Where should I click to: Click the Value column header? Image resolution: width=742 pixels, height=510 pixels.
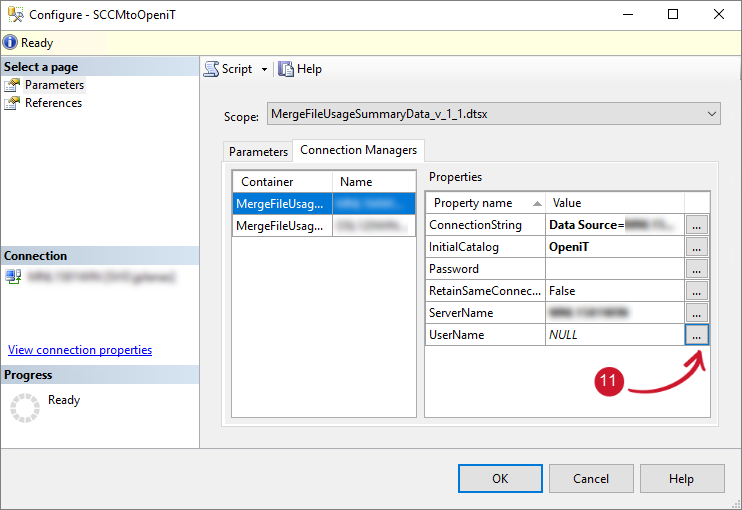615,203
